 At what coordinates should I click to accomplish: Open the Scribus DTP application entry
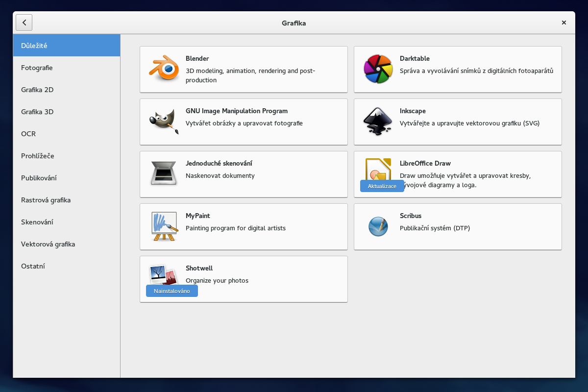[457, 226]
